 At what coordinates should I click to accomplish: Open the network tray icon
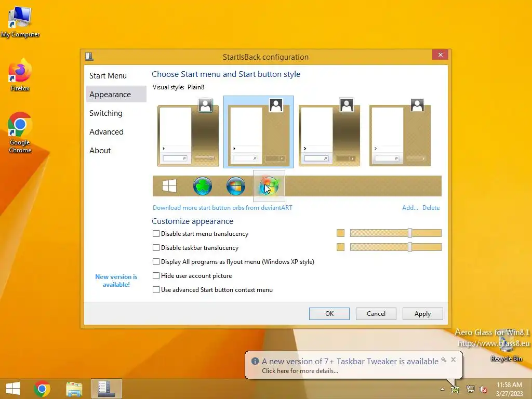(470, 389)
